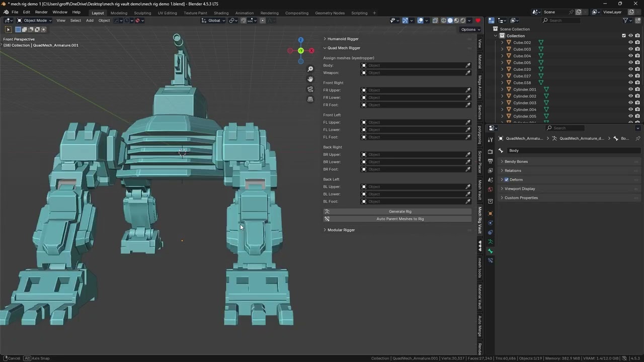Open the File menu

[15, 12]
